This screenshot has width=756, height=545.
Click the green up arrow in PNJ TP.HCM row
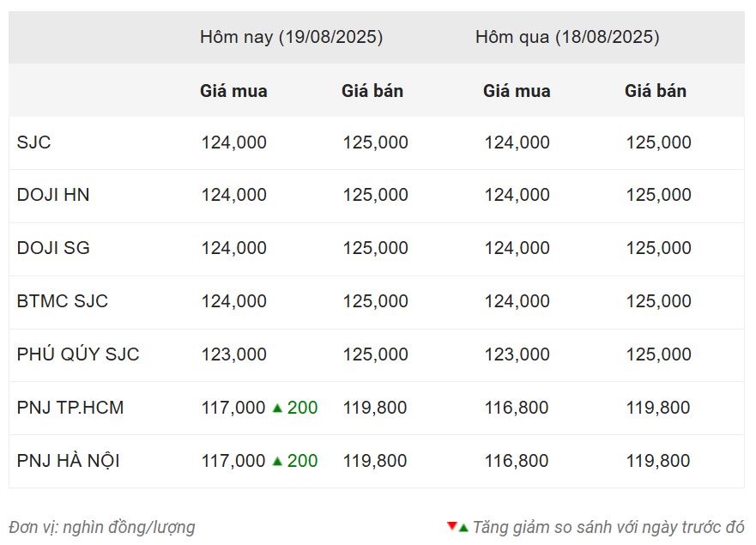tap(277, 408)
